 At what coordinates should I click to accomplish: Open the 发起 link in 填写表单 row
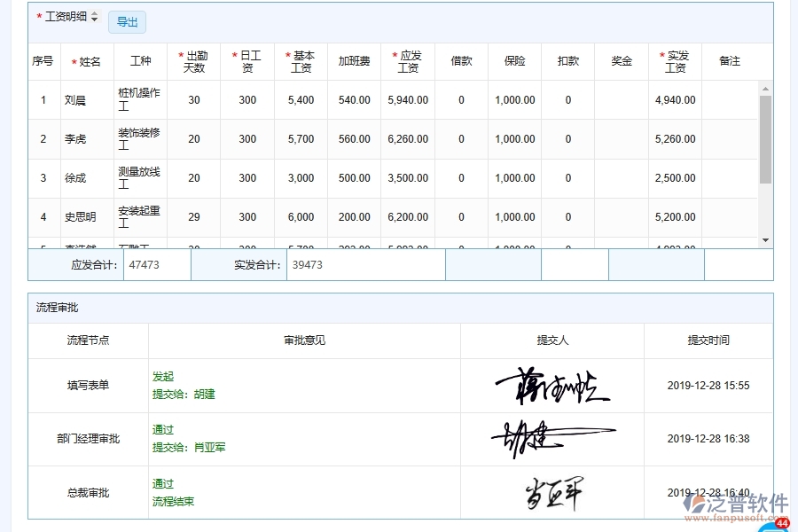(x=163, y=376)
